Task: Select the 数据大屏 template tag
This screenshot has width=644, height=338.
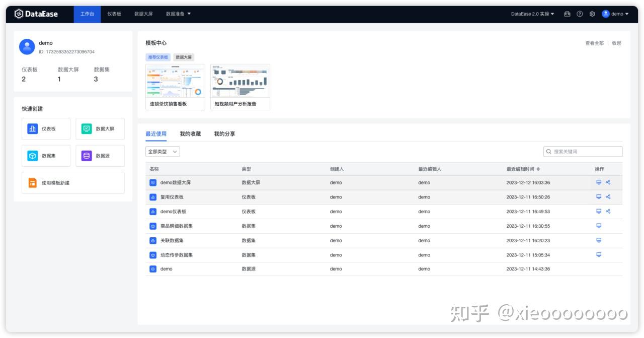Action: pyautogui.click(x=184, y=57)
